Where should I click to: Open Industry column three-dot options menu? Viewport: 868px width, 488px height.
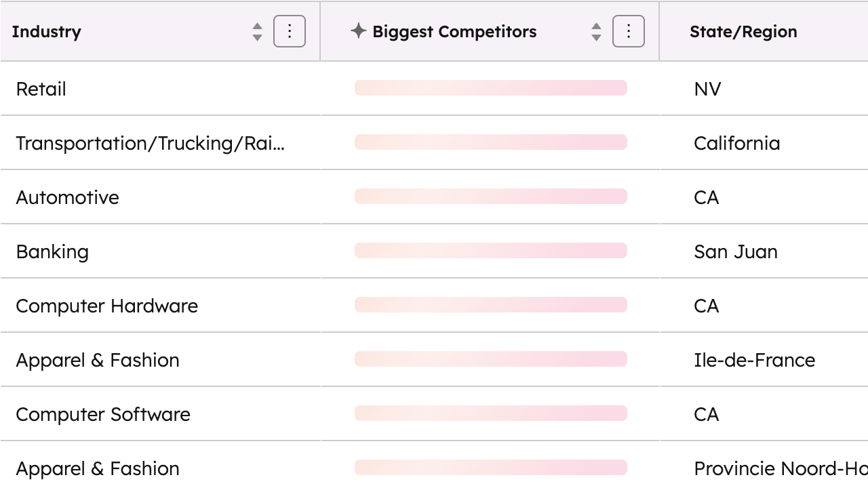point(290,31)
